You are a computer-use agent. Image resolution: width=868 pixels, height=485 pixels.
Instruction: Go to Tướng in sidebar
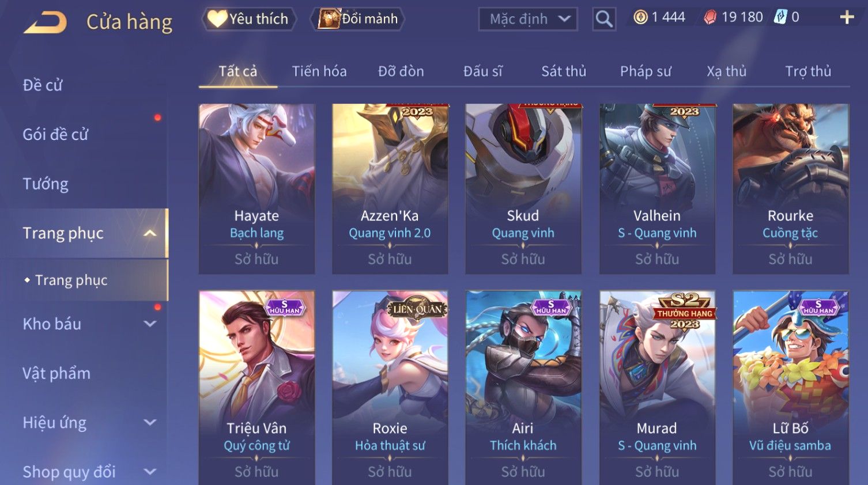[x=46, y=184]
